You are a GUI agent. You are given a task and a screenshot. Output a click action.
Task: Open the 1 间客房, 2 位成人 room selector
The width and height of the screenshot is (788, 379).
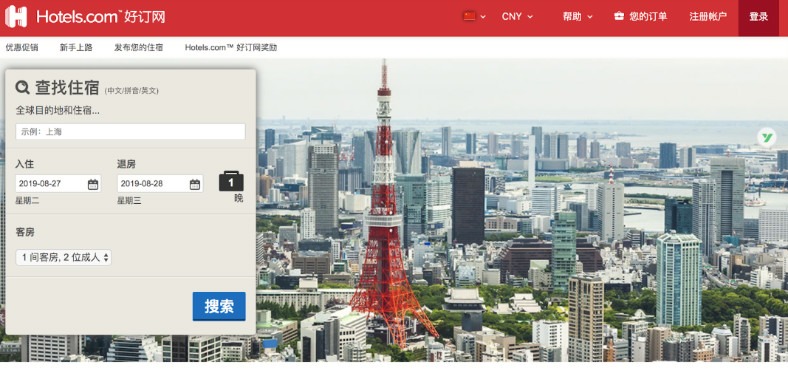coord(63,258)
